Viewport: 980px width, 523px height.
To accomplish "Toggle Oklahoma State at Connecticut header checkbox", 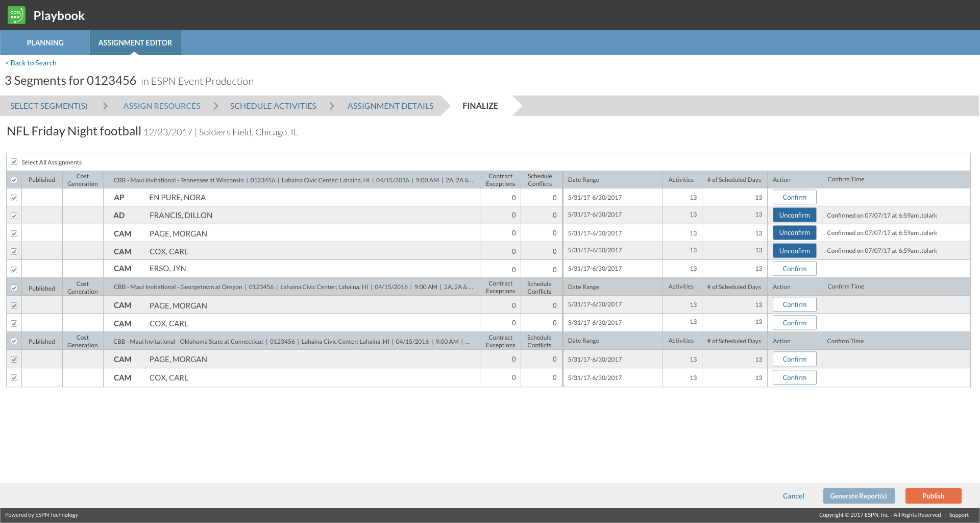I will tap(14, 341).
